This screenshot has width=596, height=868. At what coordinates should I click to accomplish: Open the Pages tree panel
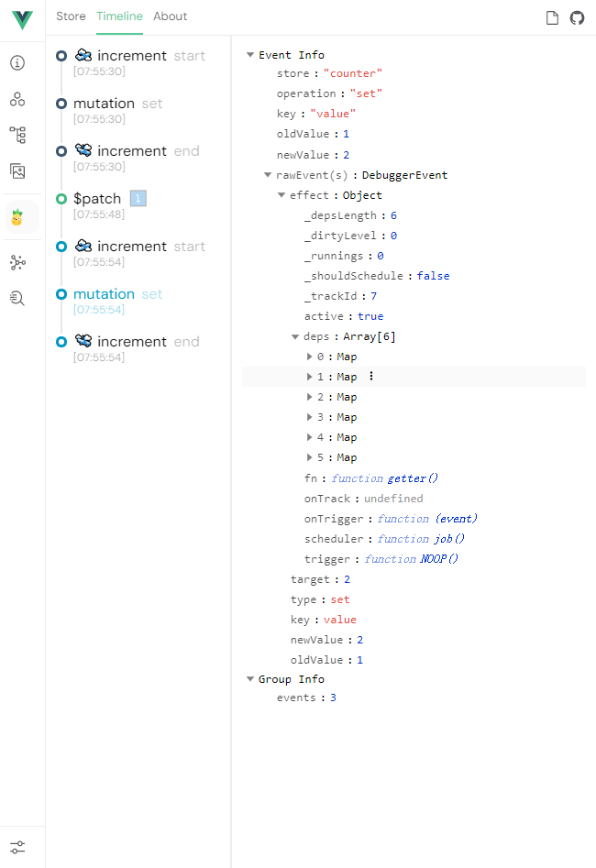[x=17, y=135]
